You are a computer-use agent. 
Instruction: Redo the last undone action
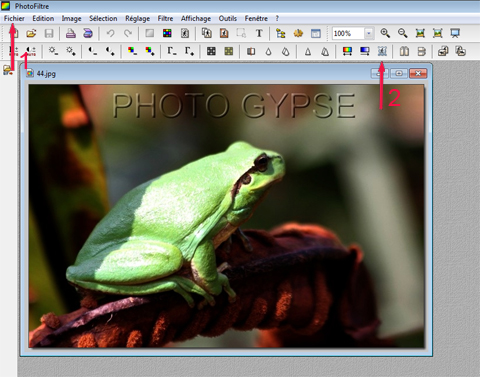point(128,33)
